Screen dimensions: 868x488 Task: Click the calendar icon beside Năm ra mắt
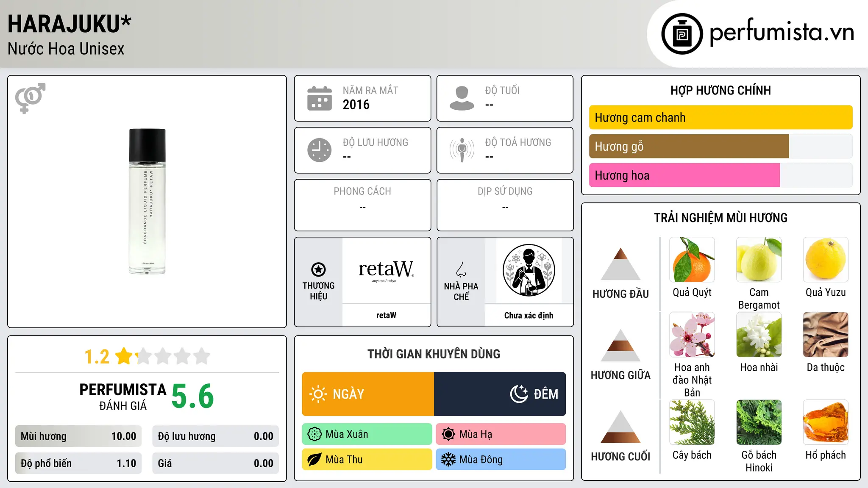point(320,98)
